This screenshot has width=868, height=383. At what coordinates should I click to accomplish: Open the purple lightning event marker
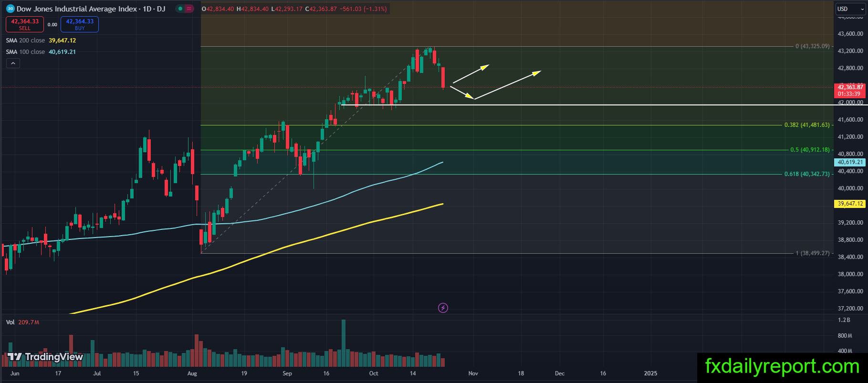click(443, 308)
